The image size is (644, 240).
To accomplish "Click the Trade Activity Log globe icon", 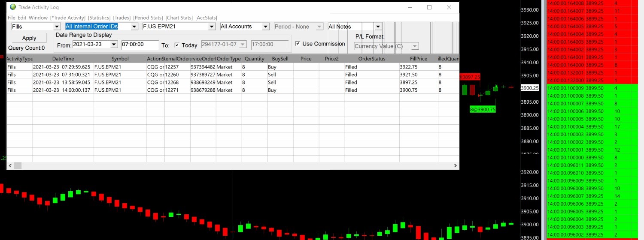I will click(13, 7).
